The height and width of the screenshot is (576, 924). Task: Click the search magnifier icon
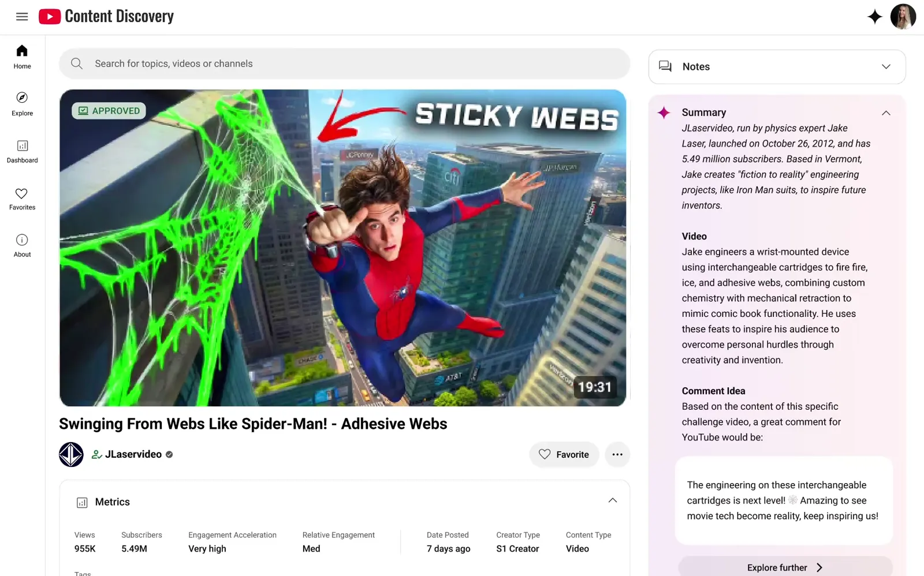tap(77, 63)
